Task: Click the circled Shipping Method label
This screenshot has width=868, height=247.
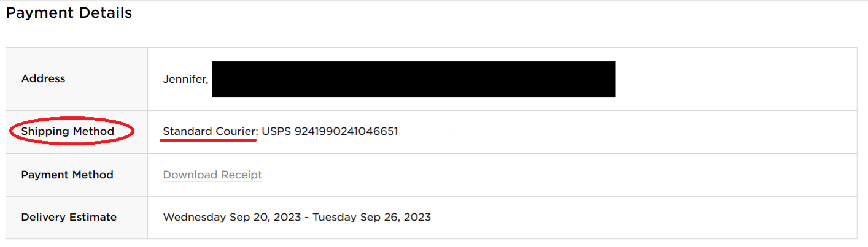Action: (x=68, y=131)
